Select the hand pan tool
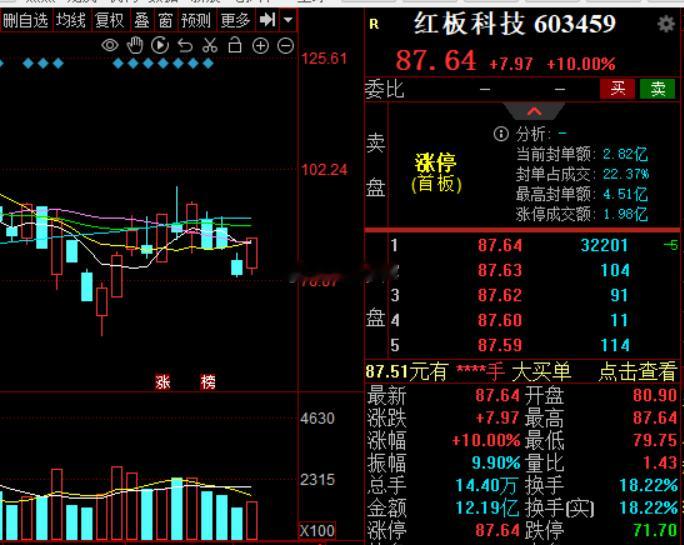Viewport: 684px width, 545px height. pos(135,45)
